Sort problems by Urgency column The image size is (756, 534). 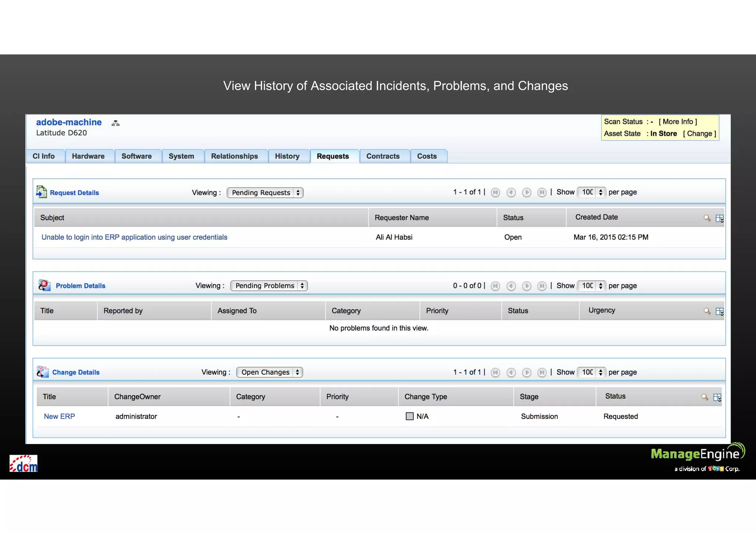pos(602,310)
